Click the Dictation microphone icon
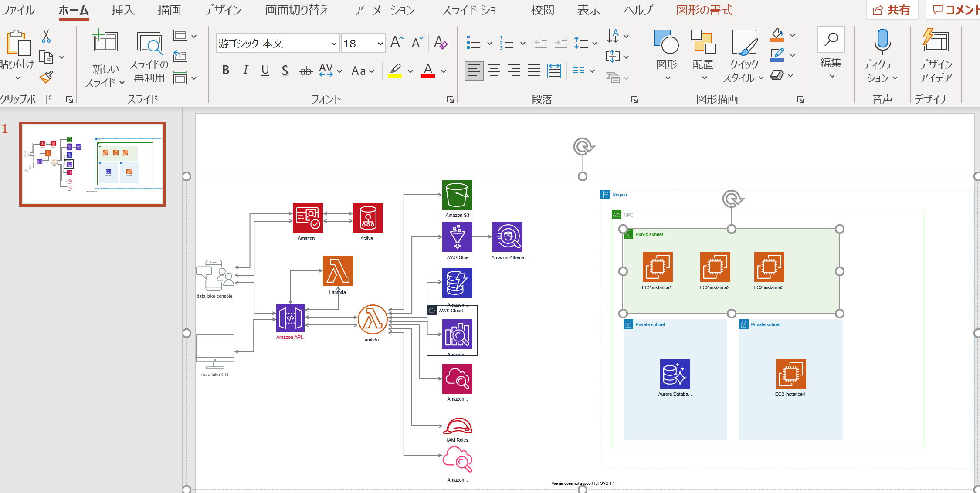Image resolution: width=980 pixels, height=493 pixels. (882, 42)
